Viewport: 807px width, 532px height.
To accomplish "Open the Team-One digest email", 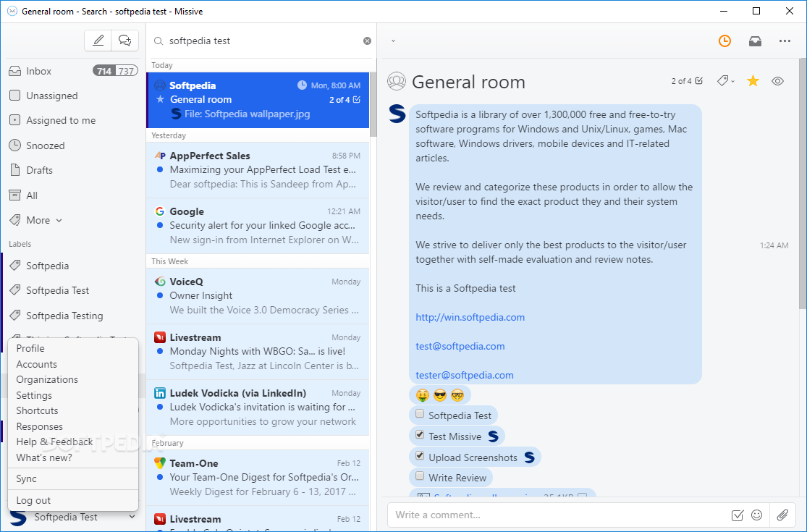I will [x=258, y=478].
